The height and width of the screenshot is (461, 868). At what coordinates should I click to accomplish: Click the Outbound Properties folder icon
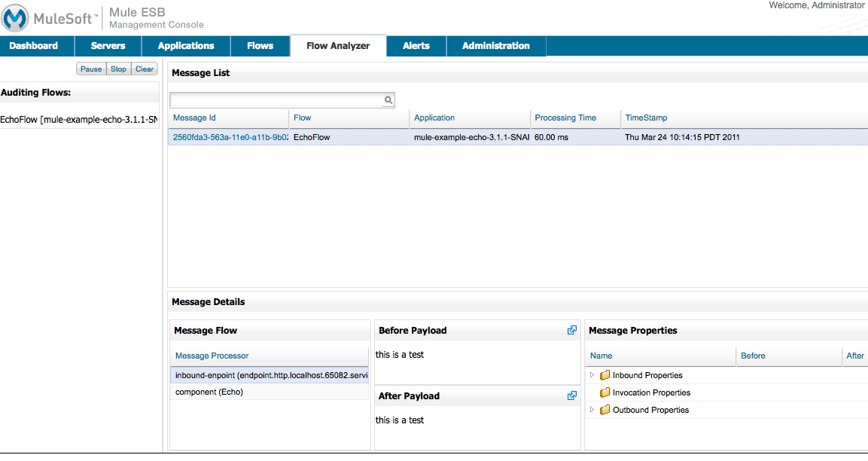pyautogui.click(x=605, y=410)
